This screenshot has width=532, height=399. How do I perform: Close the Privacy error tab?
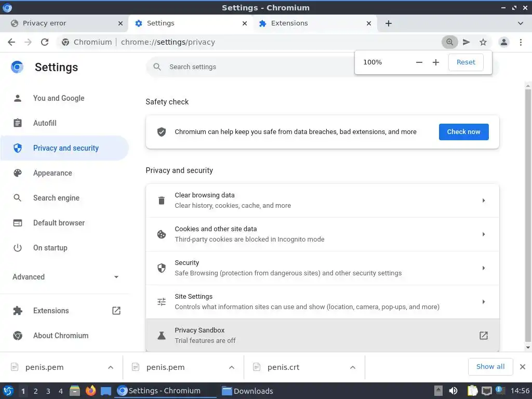tap(121, 23)
